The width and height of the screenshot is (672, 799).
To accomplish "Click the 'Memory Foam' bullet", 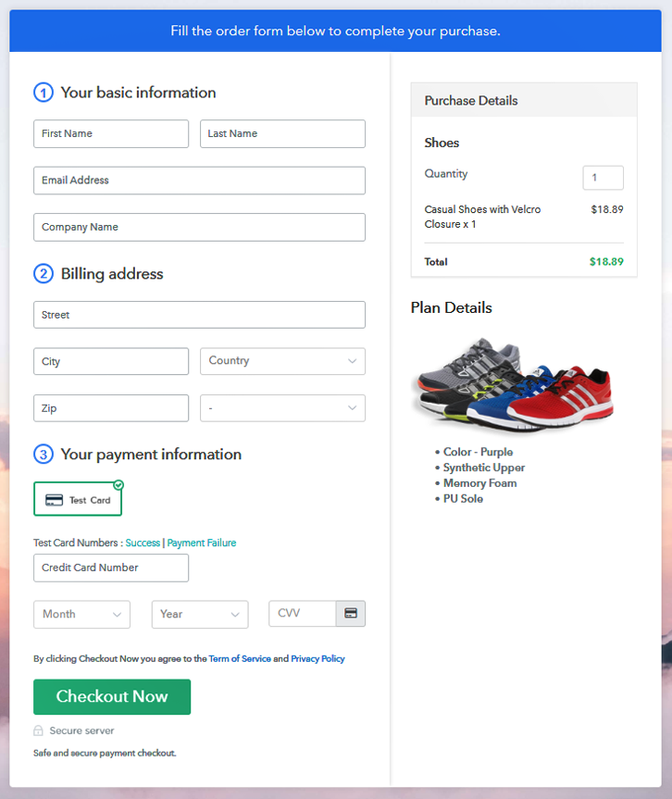I will [479, 483].
